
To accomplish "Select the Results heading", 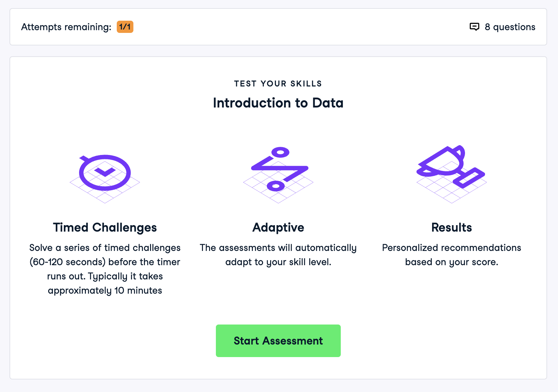I will (451, 228).
